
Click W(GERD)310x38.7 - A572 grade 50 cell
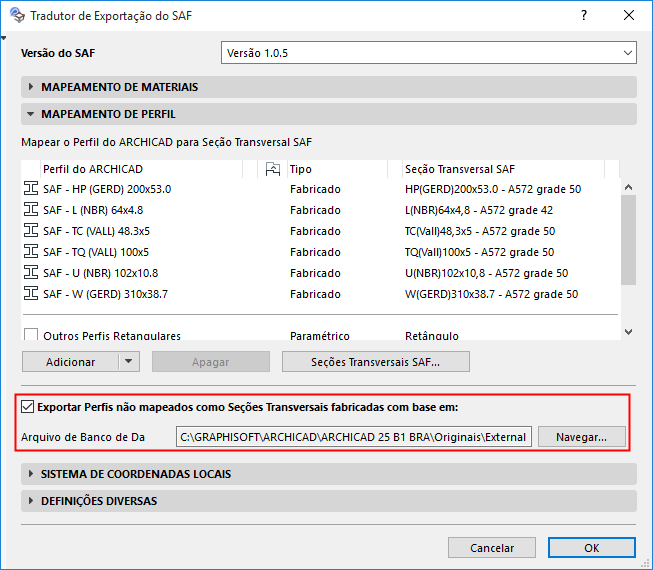492,294
